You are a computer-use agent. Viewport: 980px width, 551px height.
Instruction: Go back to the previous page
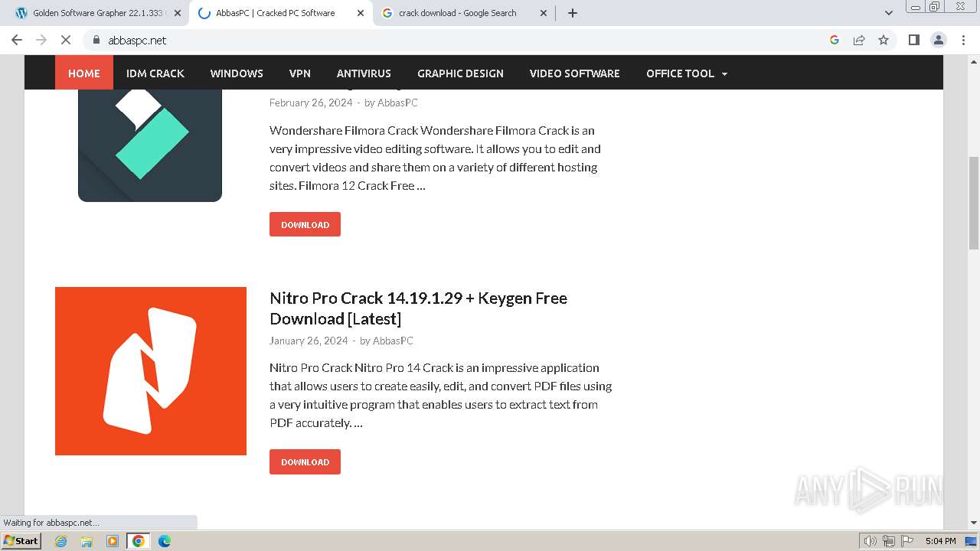(17, 40)
